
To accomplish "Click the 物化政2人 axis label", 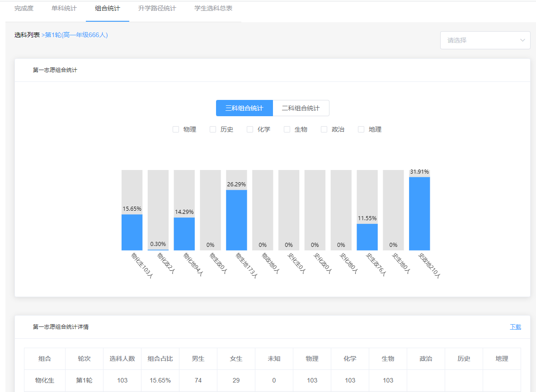I will pos(166,264).
